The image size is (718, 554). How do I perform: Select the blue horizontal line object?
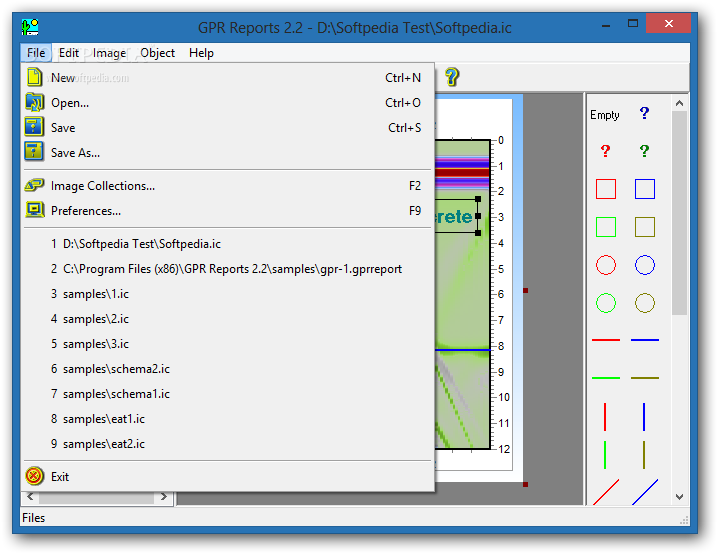tap(644, 340)
